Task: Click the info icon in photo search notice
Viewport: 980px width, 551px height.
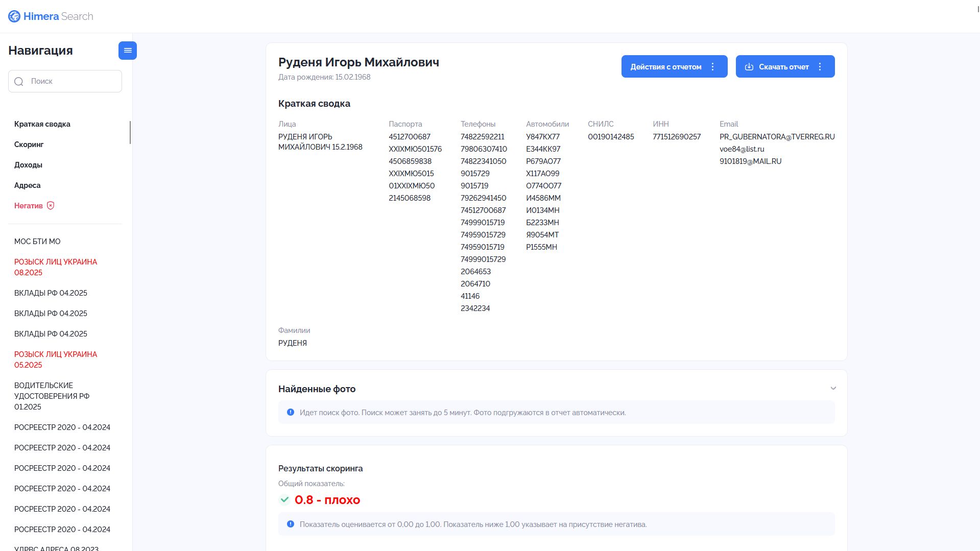Action: coord(291,412)
